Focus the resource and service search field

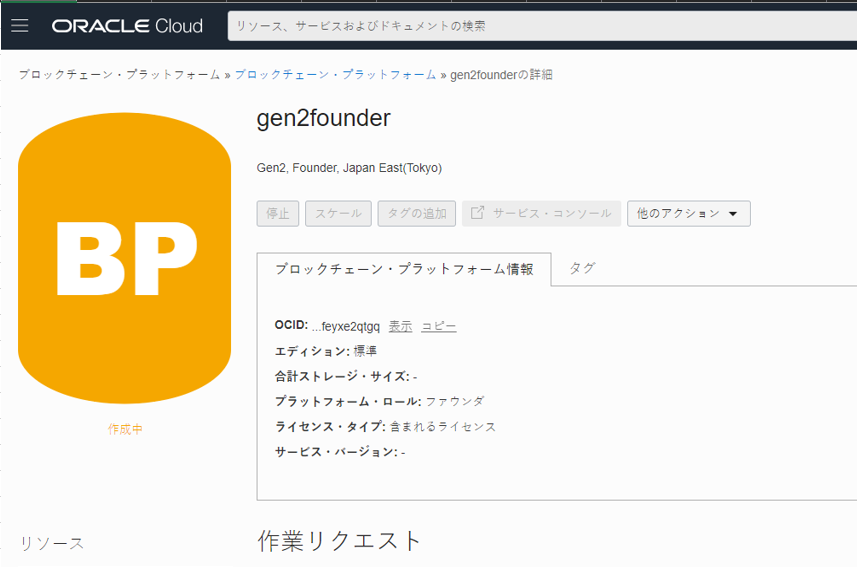tap(540, 26)
